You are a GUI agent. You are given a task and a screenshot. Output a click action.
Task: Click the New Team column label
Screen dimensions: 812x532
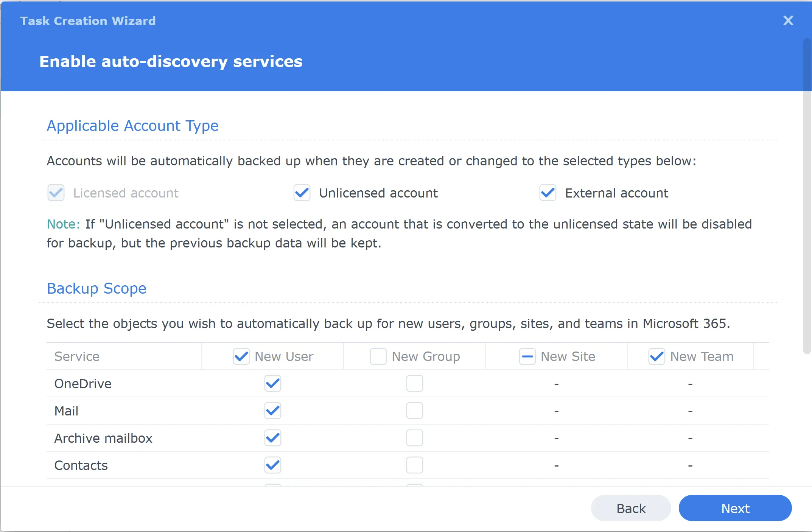(702, 356)
